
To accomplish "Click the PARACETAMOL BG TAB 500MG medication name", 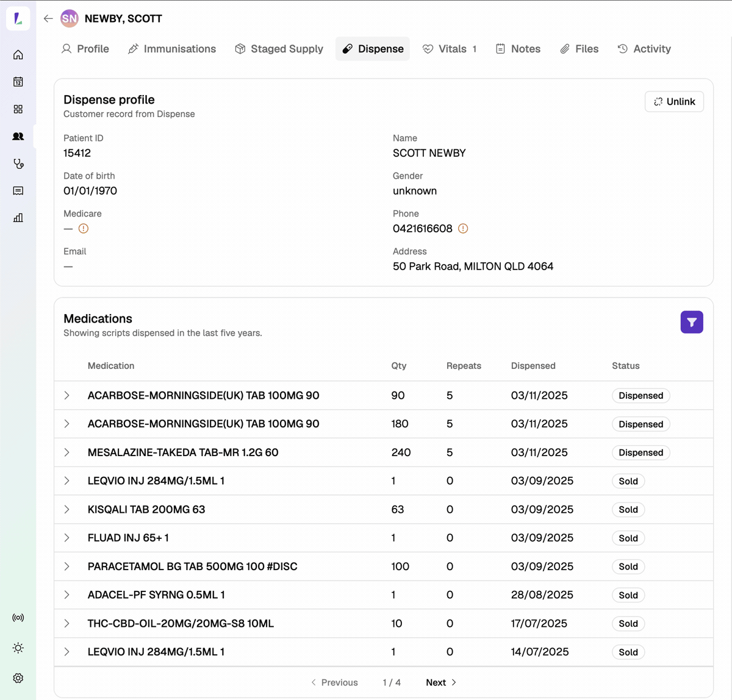I will point(193,566).
